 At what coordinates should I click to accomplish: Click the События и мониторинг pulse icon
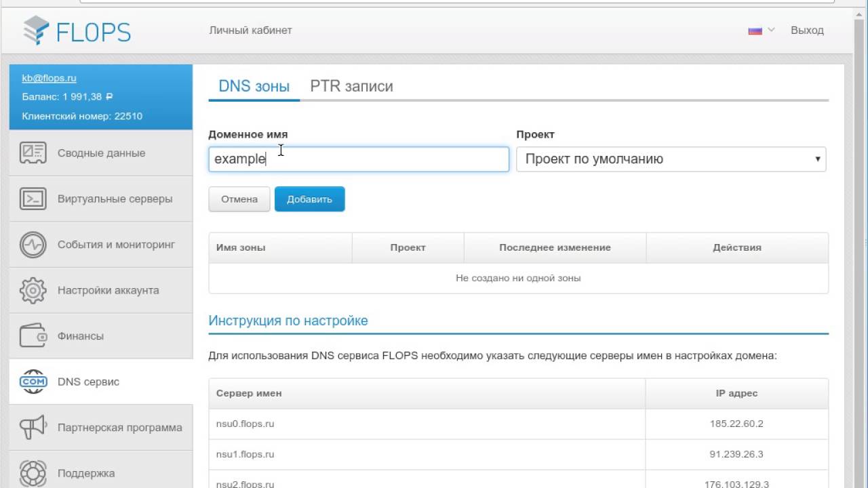point(33,245)
